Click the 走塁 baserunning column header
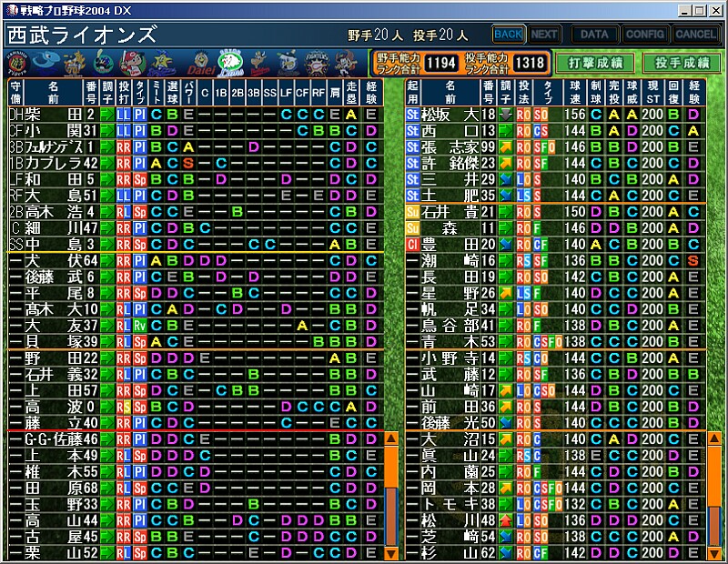 point(351,93)
